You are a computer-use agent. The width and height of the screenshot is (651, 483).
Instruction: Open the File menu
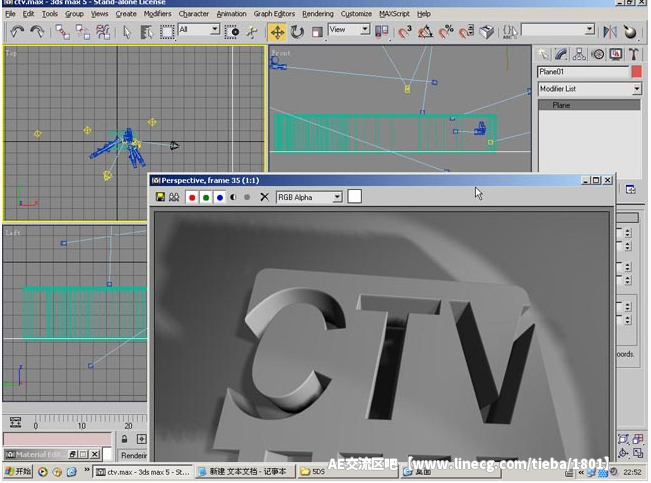(x=10, y=14)
